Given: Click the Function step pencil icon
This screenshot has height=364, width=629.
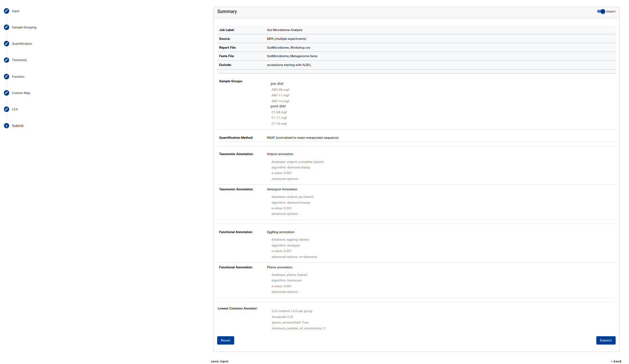Looking at the screenshot, I should point(7,77).
